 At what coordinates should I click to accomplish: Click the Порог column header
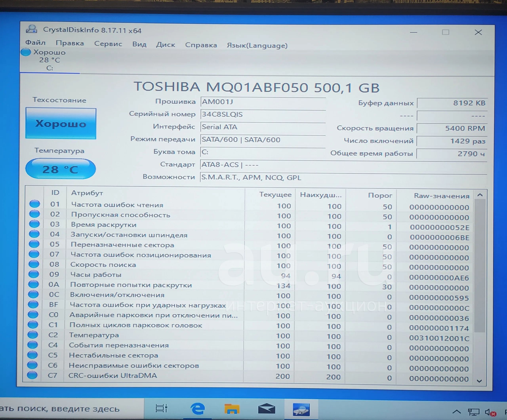point(371,195)
